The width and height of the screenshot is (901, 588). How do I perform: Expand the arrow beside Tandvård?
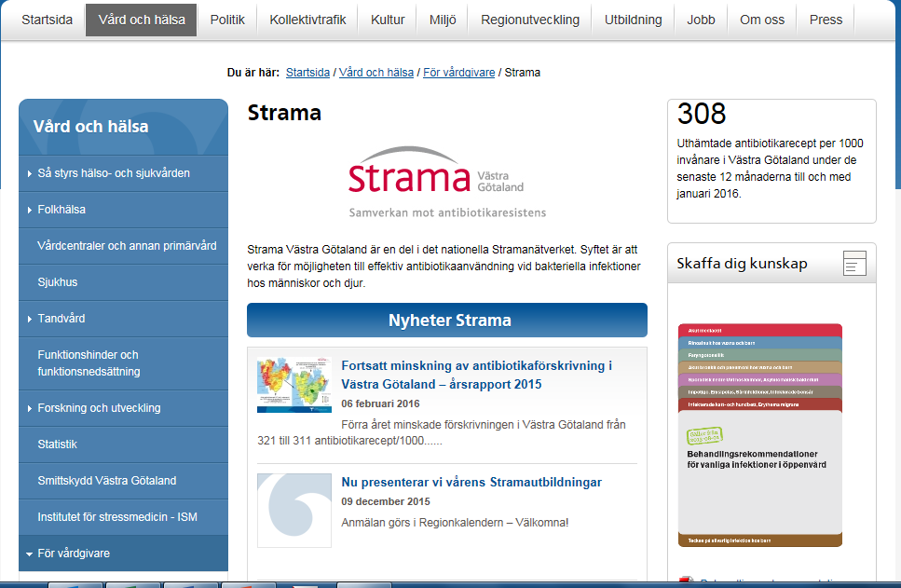tap(29, 319)
